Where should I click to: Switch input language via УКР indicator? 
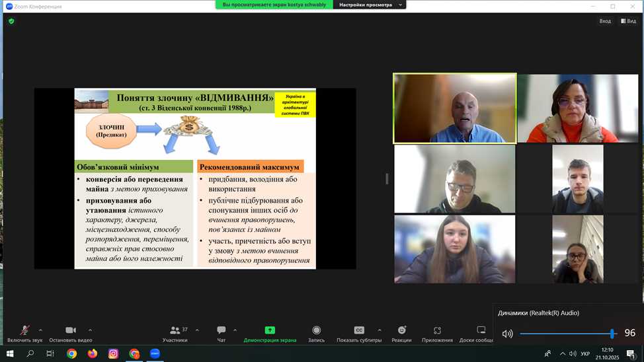tap(585, 354)
